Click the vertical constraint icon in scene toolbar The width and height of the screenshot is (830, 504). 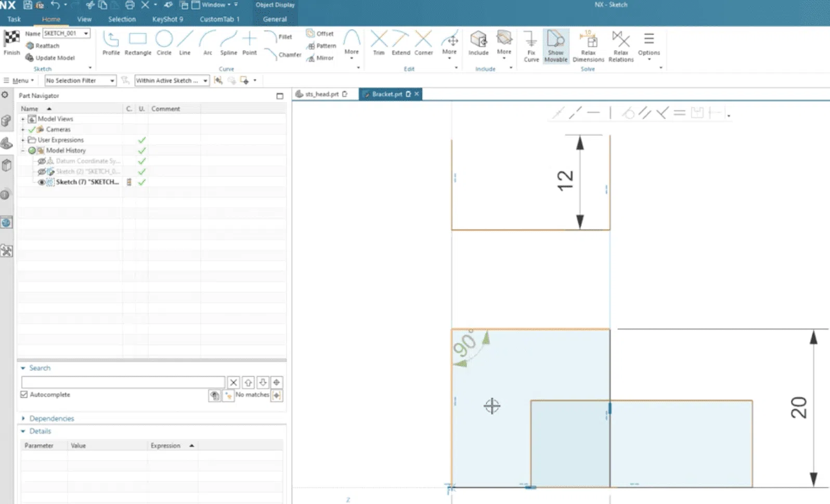point(611,113)
